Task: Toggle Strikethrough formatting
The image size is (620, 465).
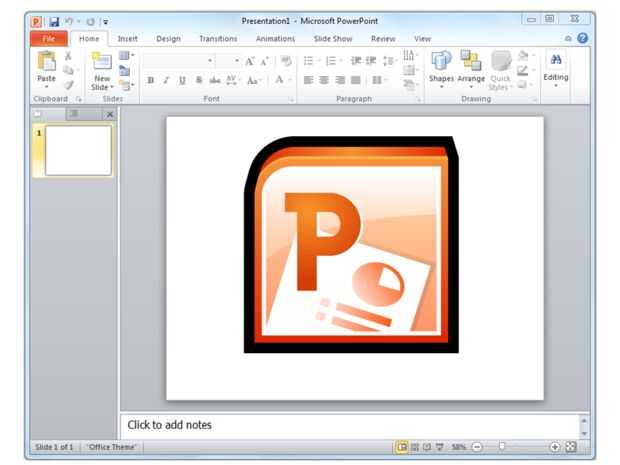Action: tap(215, 80)
